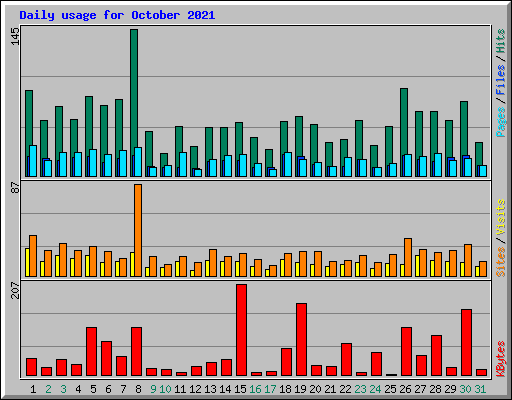This screenshot has height=400, width=512.
Task: Click day label 13 on the x-axis
Action: [x=210, y=389]
